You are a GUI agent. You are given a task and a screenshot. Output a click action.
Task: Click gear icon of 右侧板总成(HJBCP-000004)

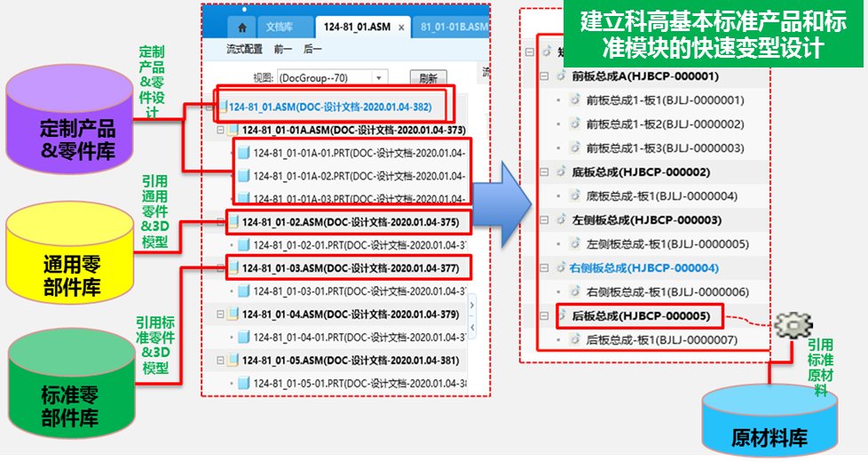tap(561, 267)
